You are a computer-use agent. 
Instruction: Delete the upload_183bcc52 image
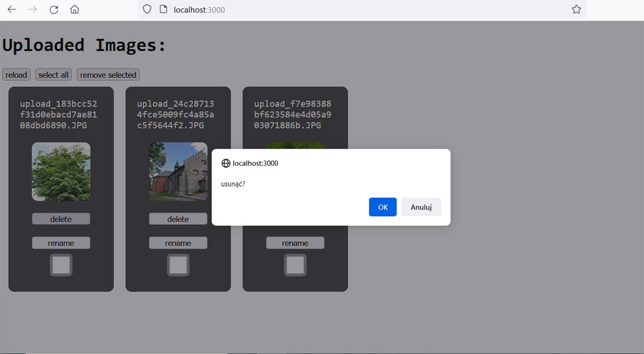point(61,219)
